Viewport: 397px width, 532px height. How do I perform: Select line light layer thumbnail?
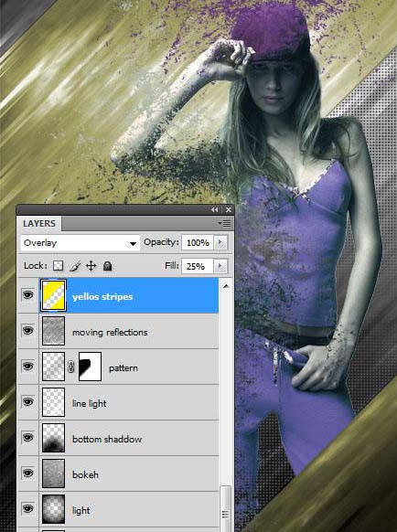[53, 402]
